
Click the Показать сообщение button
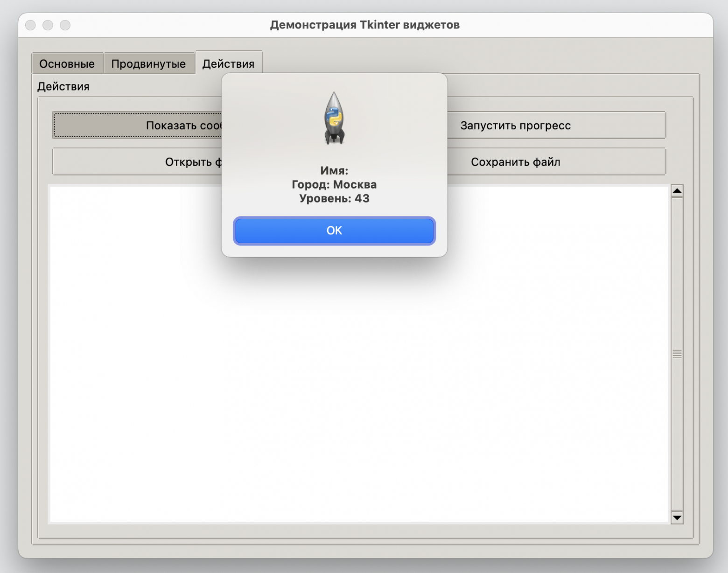(x=137, y=126)
